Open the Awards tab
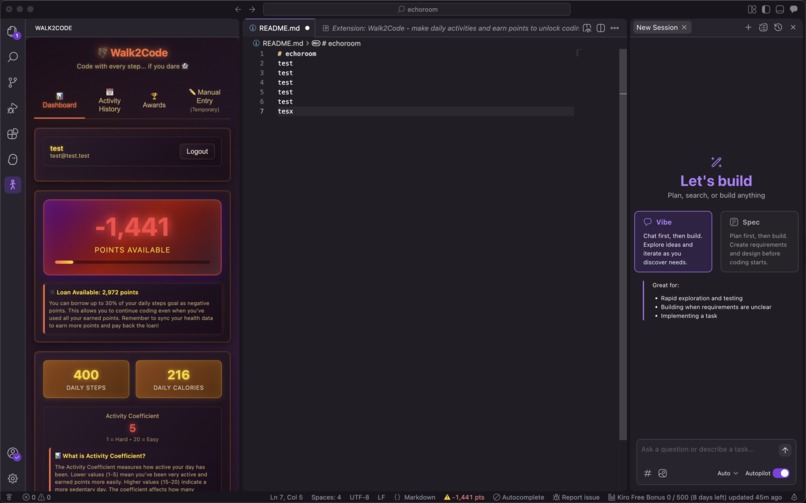The image size is (806, 503). tap(154, 101)
